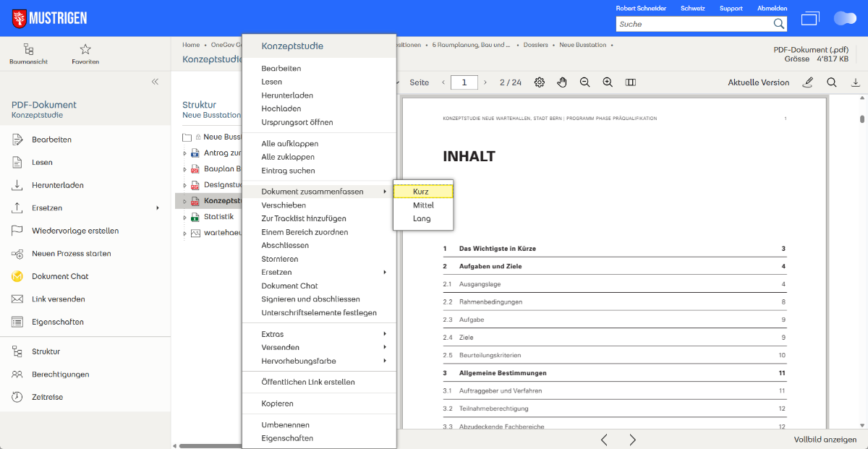This screenshot has width=868, height=449.
Task: Zoom out of the PDF page
Action: point(584,82)
